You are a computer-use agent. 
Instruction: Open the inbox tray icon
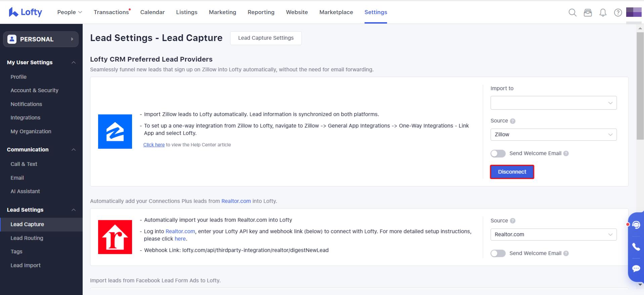point(588,12)
